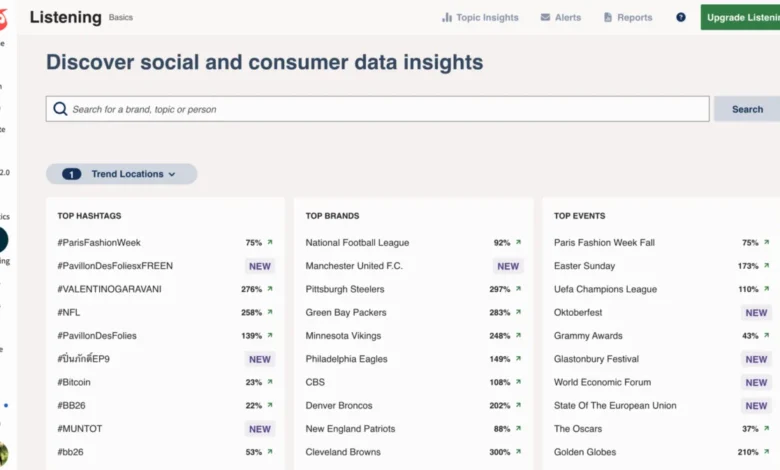Select the Grammy Awards event
Image resolution: width=780 pixels, height=470 pixels.
click(x=588, y=336)
